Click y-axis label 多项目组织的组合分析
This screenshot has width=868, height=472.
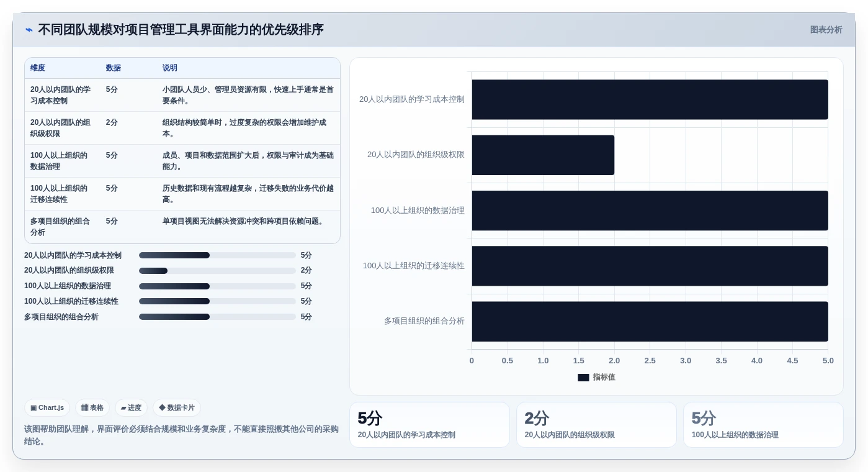pos(424,321)
